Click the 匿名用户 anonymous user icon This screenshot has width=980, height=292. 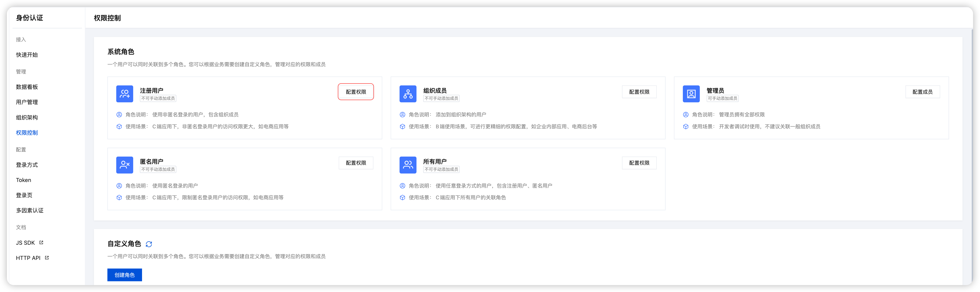coord(124,165)
